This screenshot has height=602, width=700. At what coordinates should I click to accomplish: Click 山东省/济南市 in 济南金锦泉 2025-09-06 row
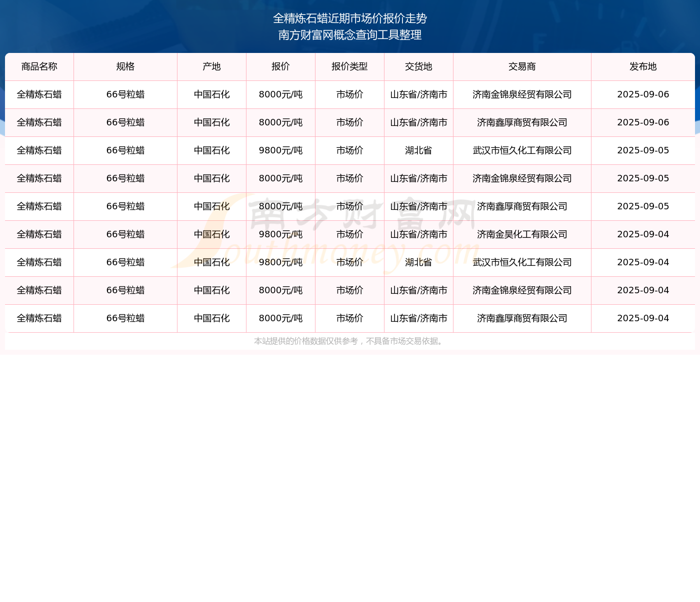(x=419, y=94)
